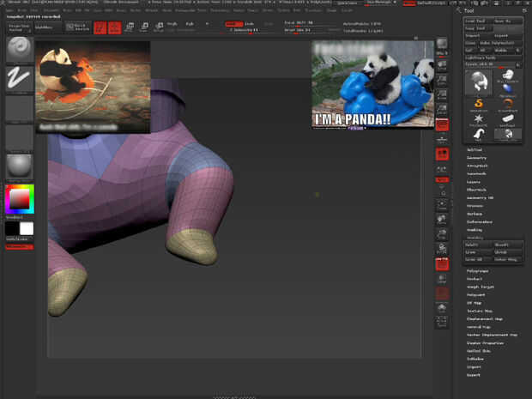Click the AAHalf icon
The height and width of the screenshot is (399, 532).
click(x=442, y=110)
